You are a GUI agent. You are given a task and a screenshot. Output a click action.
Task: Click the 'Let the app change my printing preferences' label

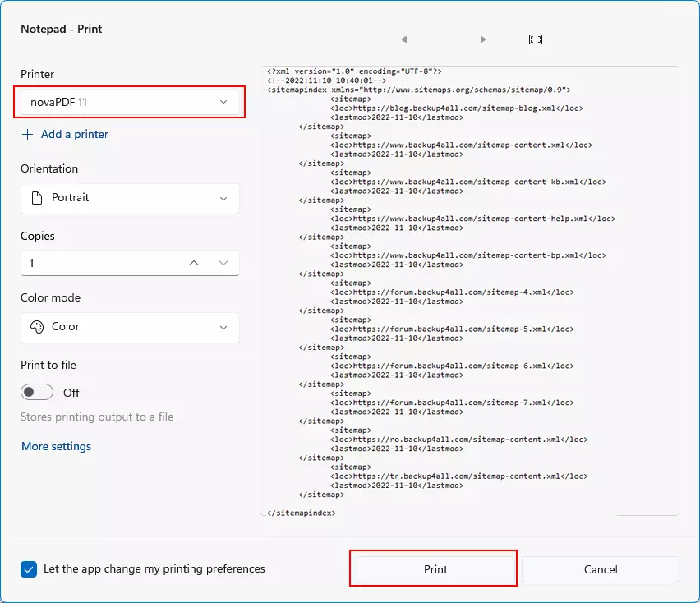(x=154, y=568)
